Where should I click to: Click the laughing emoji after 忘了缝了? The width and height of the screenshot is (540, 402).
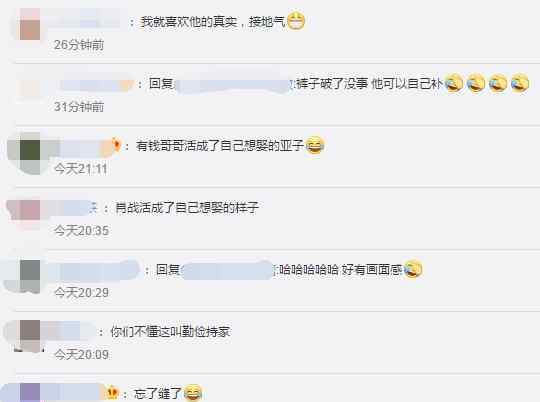pos(193,393)
